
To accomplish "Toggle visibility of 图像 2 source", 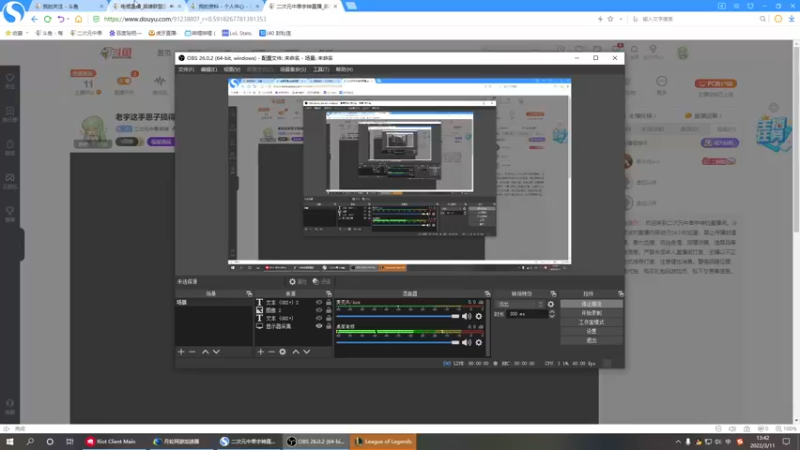I will pos(319,310).
